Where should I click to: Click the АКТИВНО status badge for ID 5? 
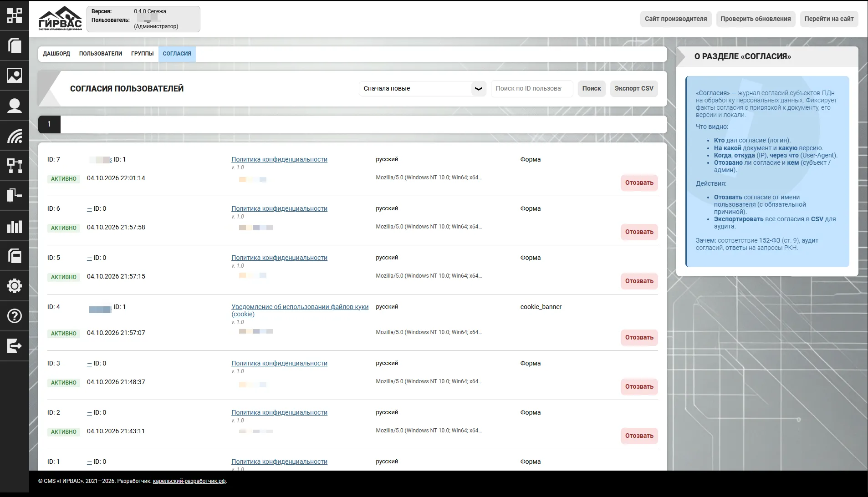coord(63,277)
